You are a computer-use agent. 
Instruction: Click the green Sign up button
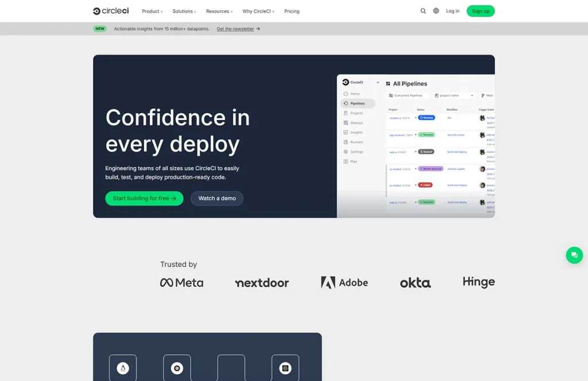click(x=481, y=11)
